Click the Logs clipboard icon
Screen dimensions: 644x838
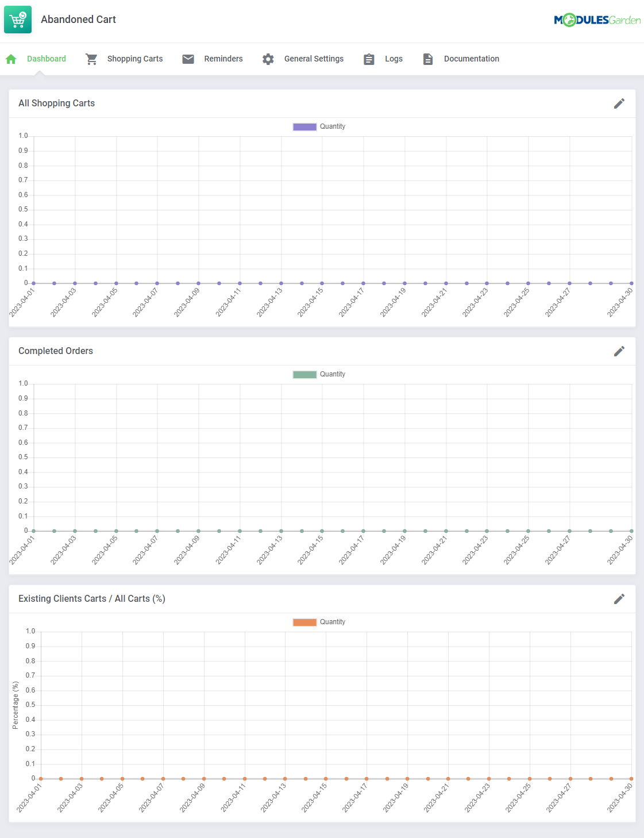click(369, 59)
